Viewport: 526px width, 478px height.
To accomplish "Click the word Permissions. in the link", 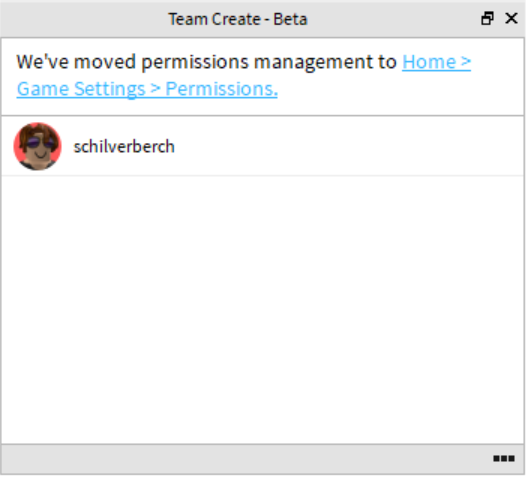I will point(221,89).
